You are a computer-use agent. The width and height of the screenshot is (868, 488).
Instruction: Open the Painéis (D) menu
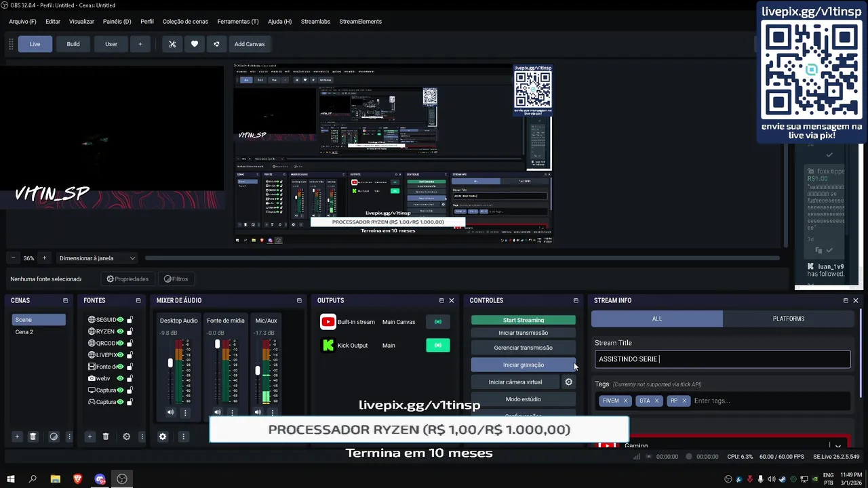[x=117, y=22]
